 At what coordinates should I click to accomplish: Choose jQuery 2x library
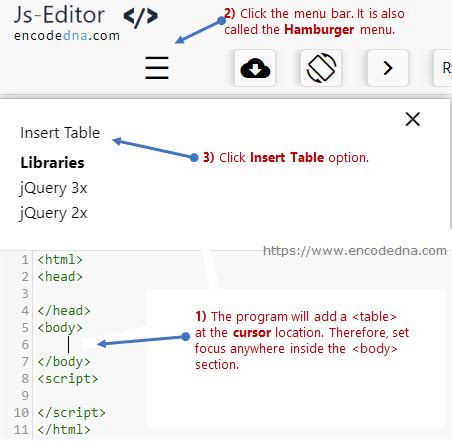pos(53,213)
